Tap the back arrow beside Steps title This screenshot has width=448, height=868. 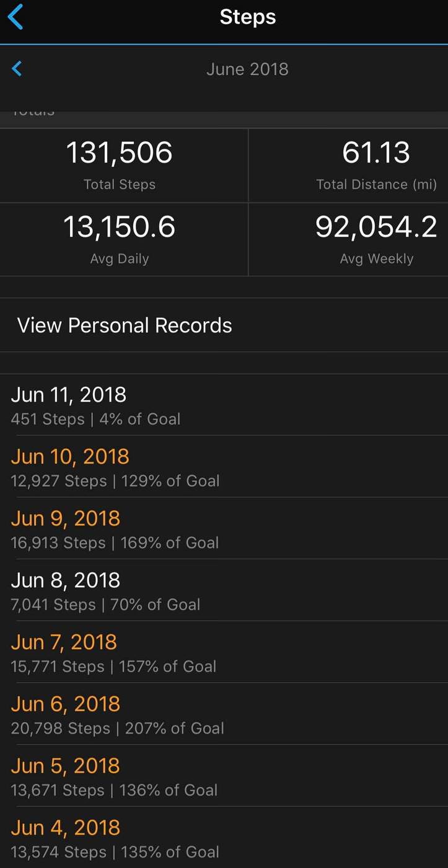15,17
